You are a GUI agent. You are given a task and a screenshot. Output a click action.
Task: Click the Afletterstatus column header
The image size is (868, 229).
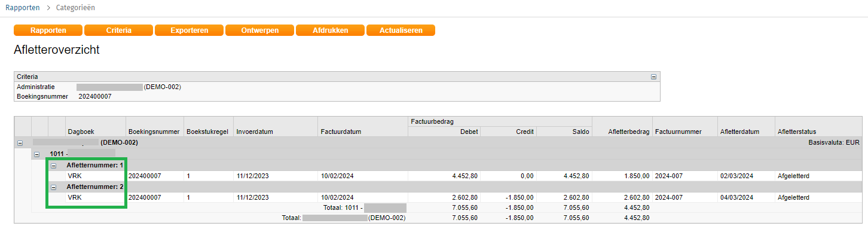[x=797, y=132]
